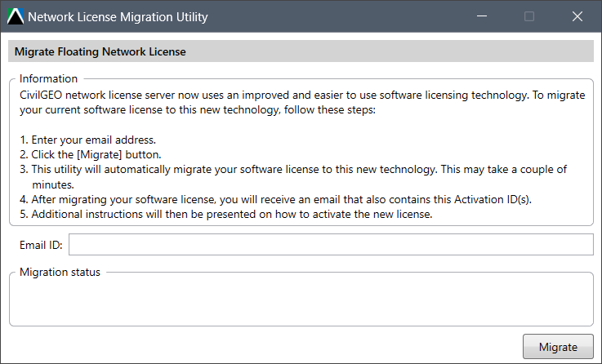Close the Network License Migration Utility window
Viewport: 602px width, 364px height.
tap(577, 16)
